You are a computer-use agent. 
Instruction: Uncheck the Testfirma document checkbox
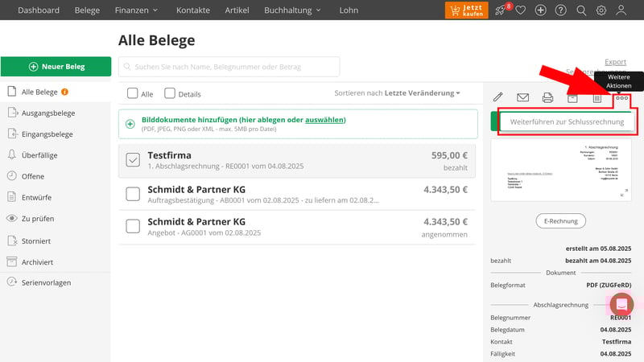[x=133, y=160]
